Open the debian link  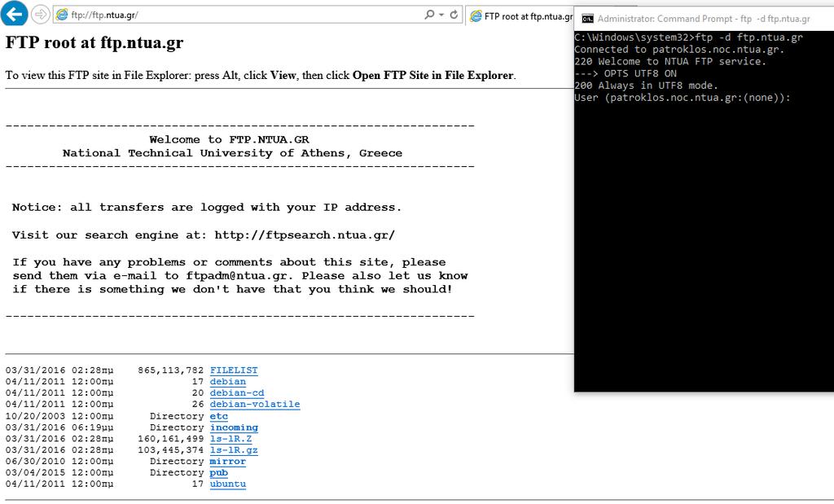[228, 381]
